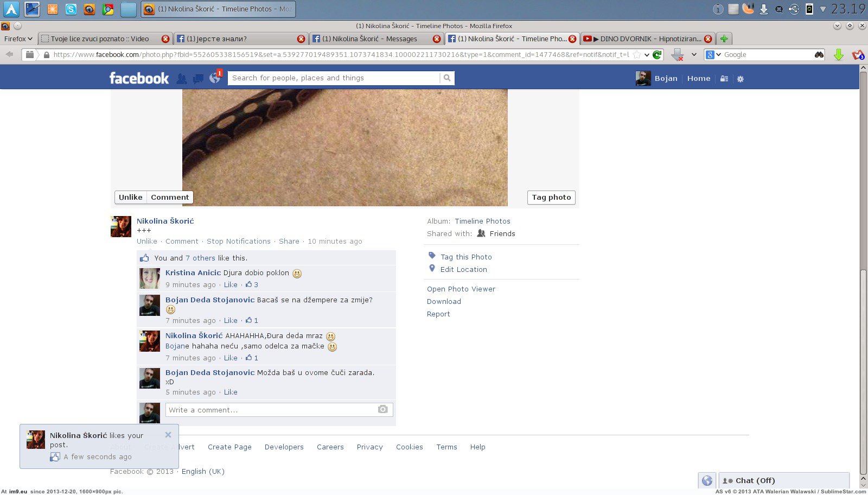
Task: Open the Arch Linux application menu
Action: [x=11, y=9]
